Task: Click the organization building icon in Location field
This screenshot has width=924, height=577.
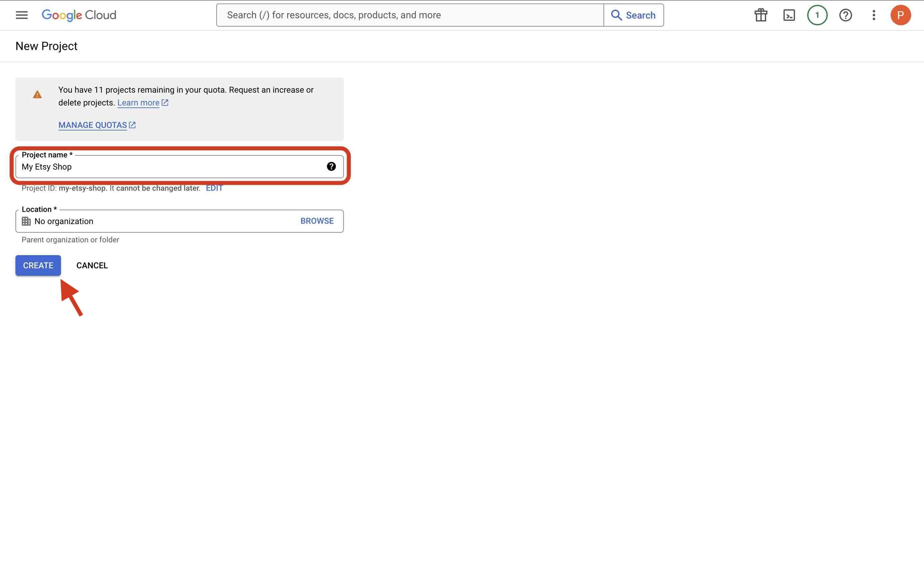Action: pyautogui.click(x=26, y=221)
